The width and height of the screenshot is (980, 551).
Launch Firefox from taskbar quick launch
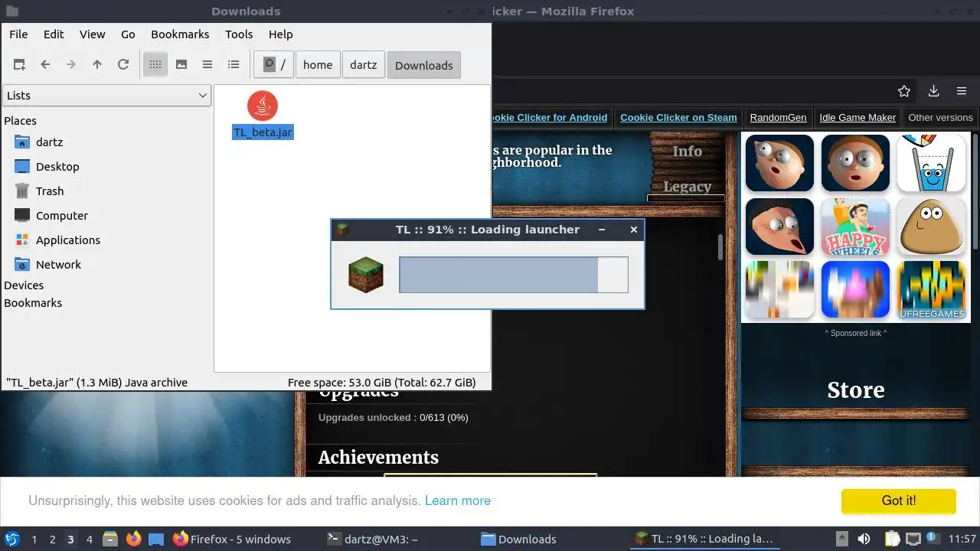point(133,539)
